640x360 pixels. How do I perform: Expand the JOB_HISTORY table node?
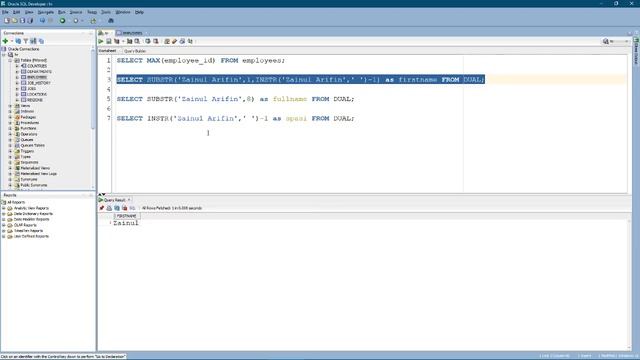pyautogui.click(x=17, y=83)
